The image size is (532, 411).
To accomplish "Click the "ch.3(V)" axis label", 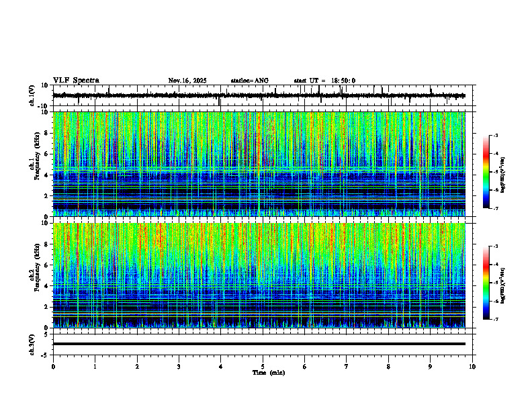I will (x=32, y=345).
